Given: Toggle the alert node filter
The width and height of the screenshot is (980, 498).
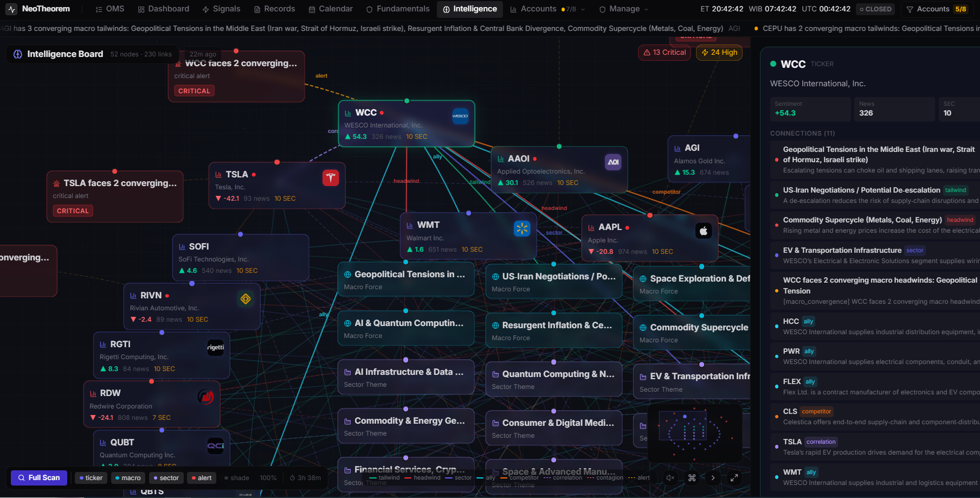Looking at the screenshot, I should (201, 478).
